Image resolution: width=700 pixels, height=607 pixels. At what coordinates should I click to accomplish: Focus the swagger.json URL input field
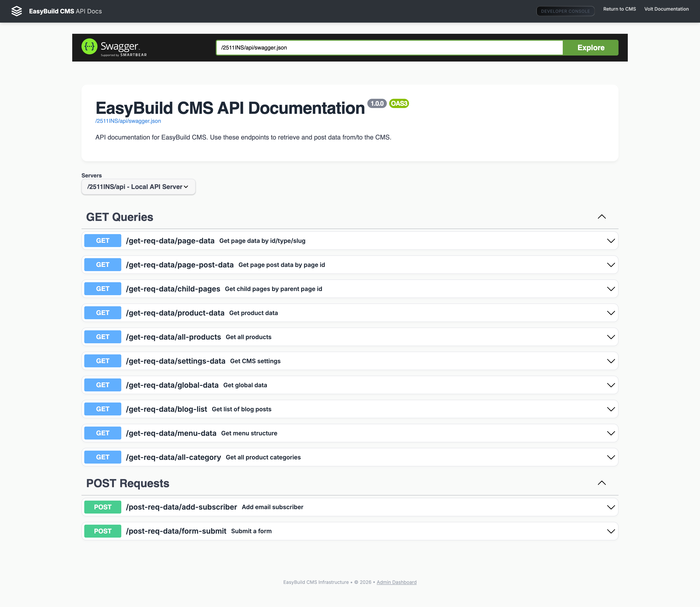pos(390,48)
